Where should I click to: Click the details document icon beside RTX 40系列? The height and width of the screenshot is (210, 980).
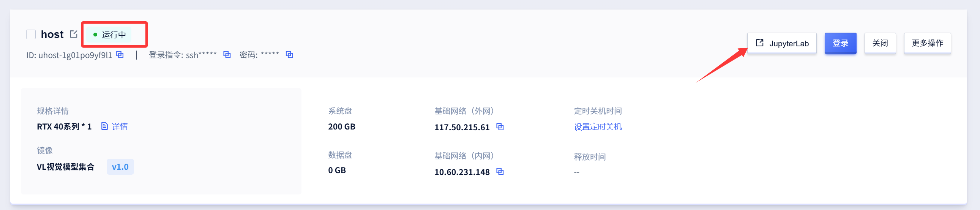tap(105, 126)
